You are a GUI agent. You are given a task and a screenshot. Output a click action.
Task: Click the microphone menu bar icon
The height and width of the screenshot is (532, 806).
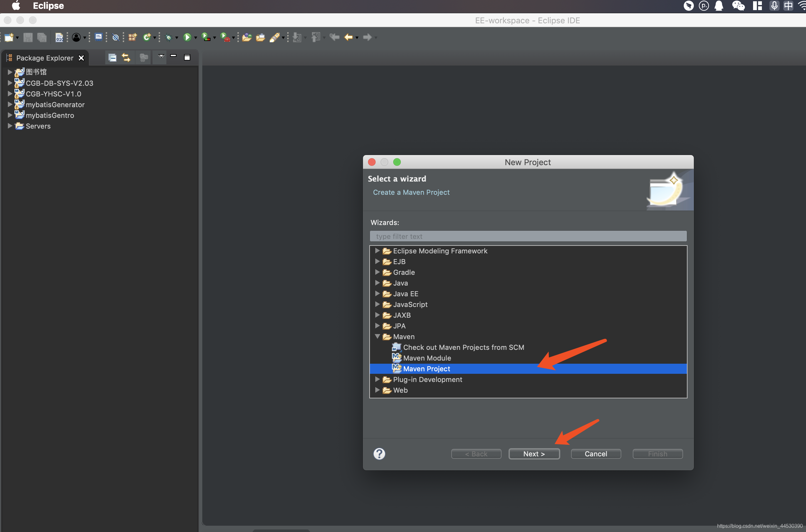tap(774, 6)
